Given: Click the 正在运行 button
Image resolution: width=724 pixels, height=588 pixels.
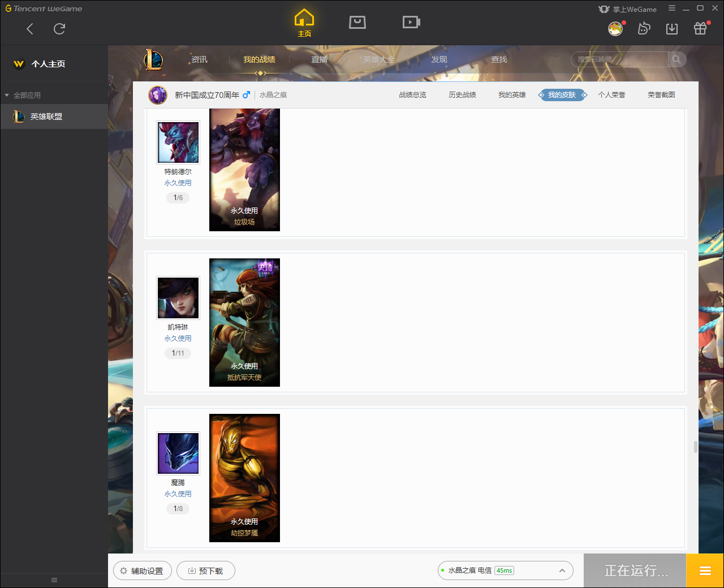Looking at the screenshot, I should [x=635, y=570].
